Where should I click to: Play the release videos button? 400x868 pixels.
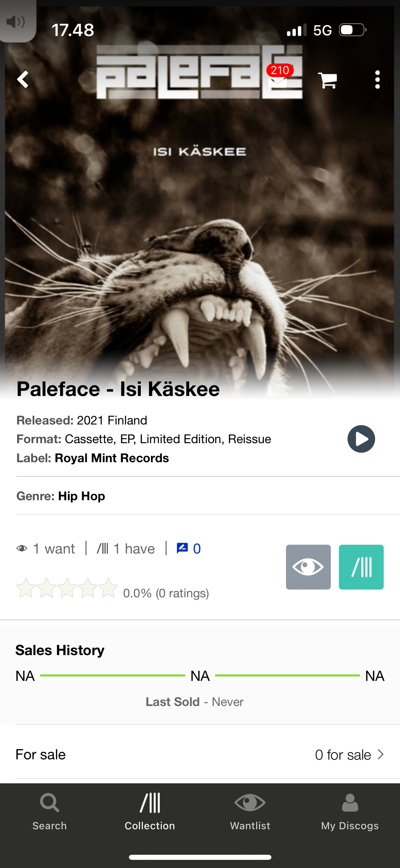tap(361, 439)
